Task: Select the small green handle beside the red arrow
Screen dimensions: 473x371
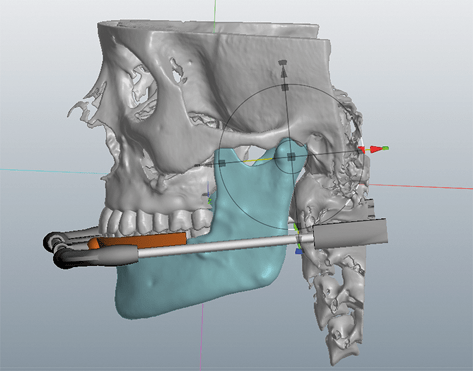Action: [x=385, y=148]
